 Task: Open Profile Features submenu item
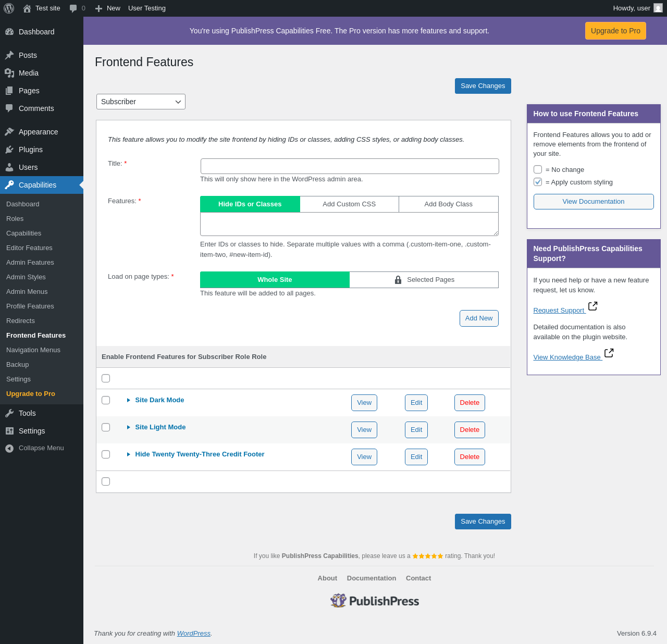(30, 306)
